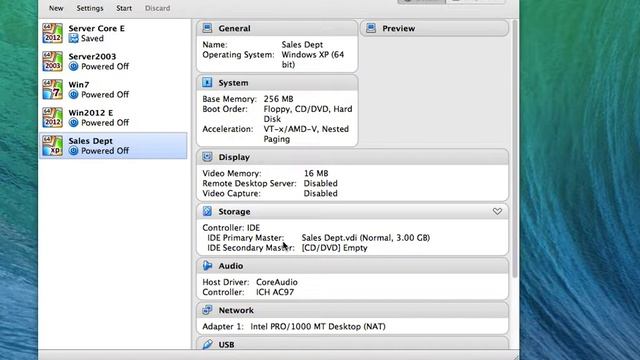This screenshot has height=360, width=640.
Task: Click the '256 MB' base memory value
Action: click(x=278, y=99)
